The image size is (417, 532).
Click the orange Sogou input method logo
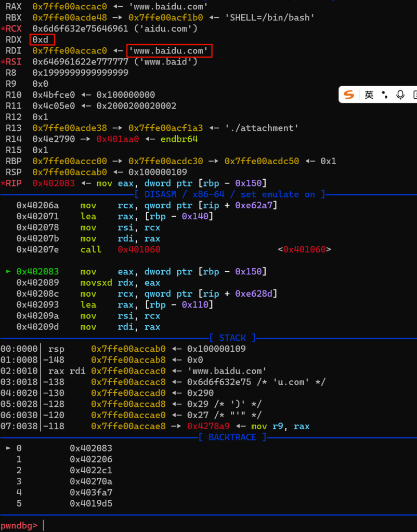(349, 95)
